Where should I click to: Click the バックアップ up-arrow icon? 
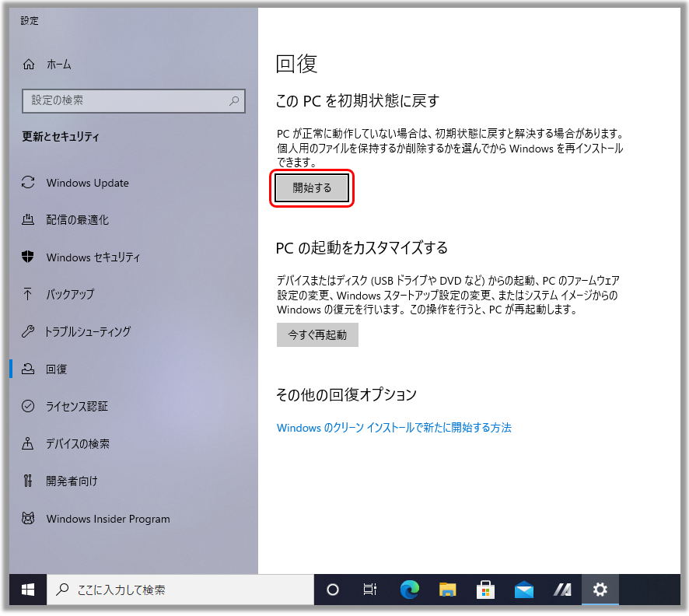(28, 294)
